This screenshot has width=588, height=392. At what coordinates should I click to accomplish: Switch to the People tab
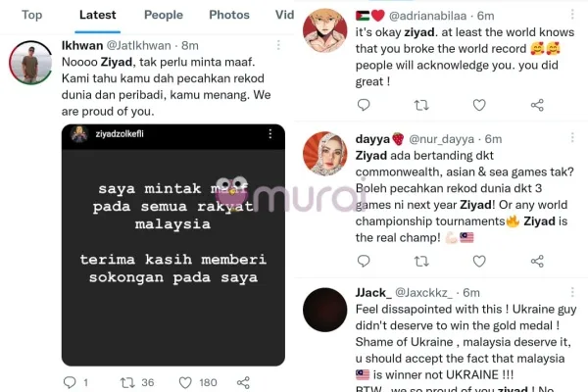click(x=164, y=15)
